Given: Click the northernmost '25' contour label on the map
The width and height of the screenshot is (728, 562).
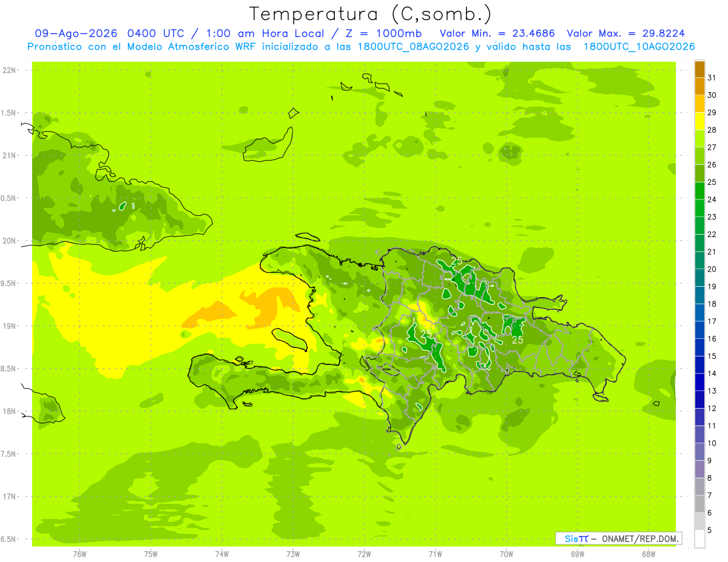Looking at the screenshot, I should (x=457, y=261).
